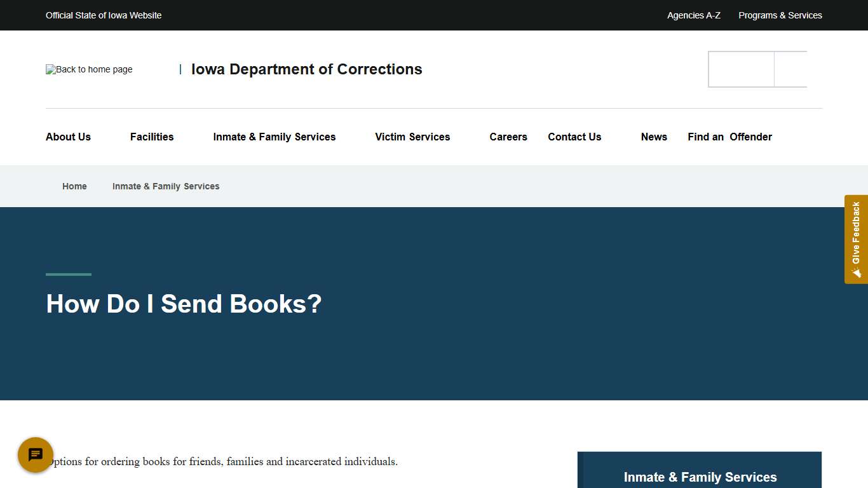
Task: Click the search button beside the search box
Action: (x=790, y=69)
